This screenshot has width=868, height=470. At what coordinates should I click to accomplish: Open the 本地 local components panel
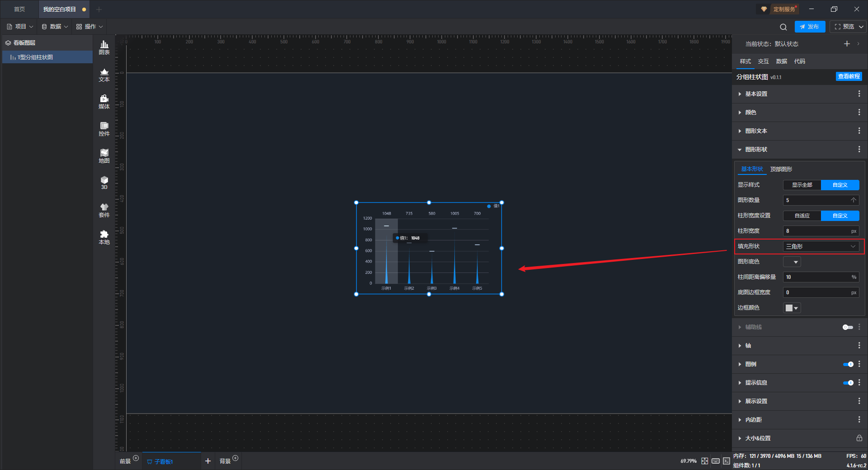pos(104,237)
